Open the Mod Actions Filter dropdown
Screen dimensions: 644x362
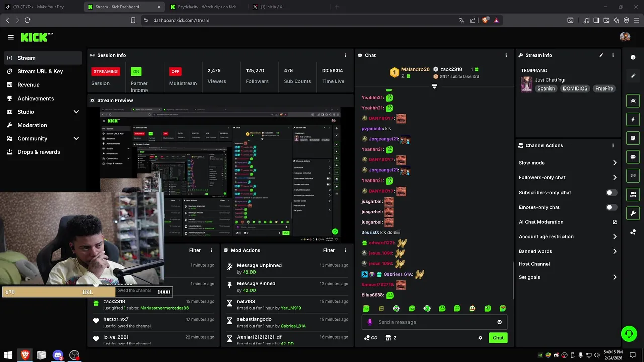coord(329,250)
